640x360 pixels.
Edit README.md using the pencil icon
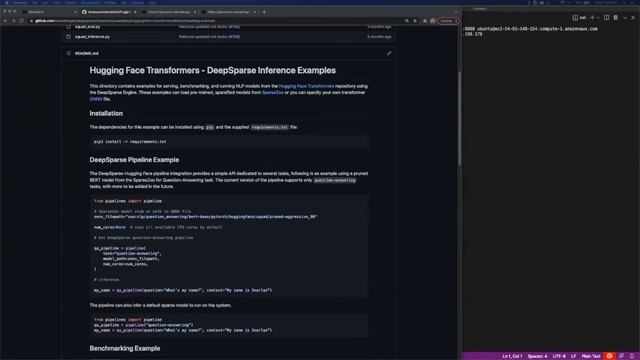coord(389,53)
